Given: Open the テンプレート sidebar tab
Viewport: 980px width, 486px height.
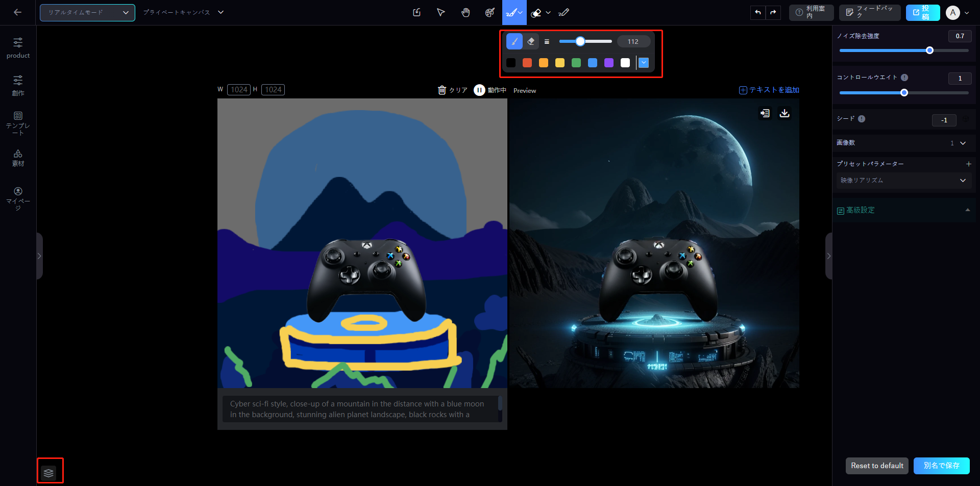Looking at the screenshot, I should (x=18, y=123).
